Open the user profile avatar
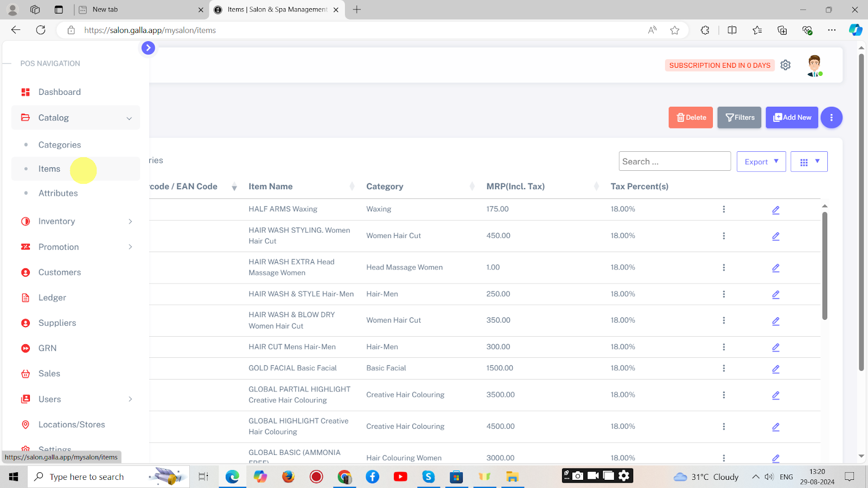The height and width of the screenshot is (488, 868). click(814, 66)
